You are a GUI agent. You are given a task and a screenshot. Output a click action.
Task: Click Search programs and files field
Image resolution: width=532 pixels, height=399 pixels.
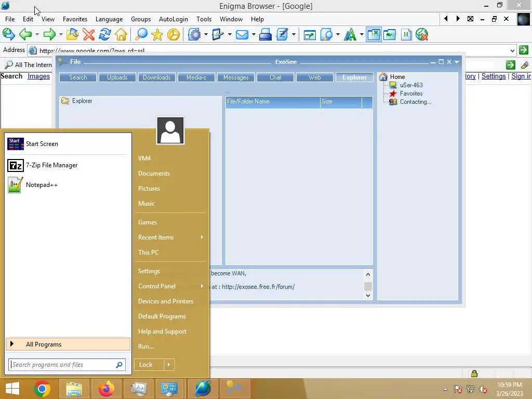click(67, 365)
